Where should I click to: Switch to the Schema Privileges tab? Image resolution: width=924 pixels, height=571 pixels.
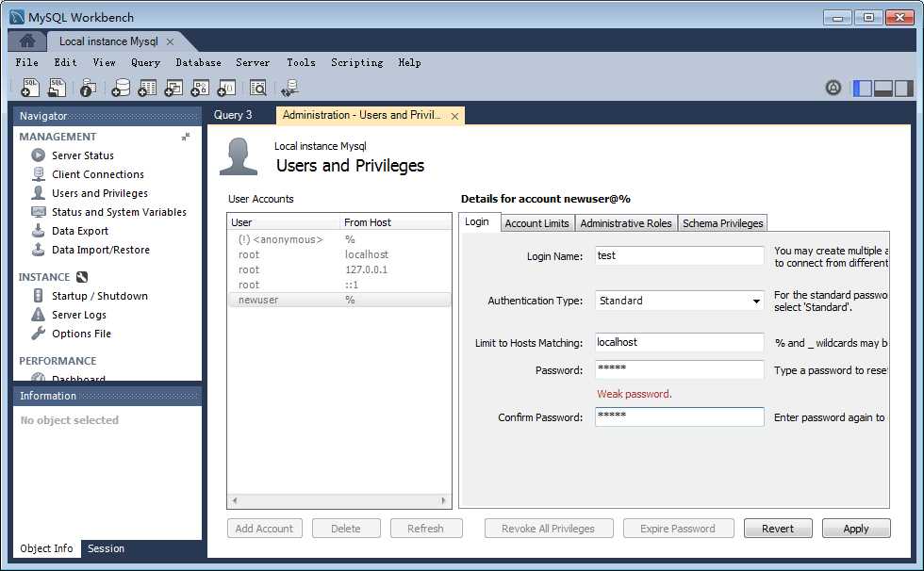(x=722, y=223)
